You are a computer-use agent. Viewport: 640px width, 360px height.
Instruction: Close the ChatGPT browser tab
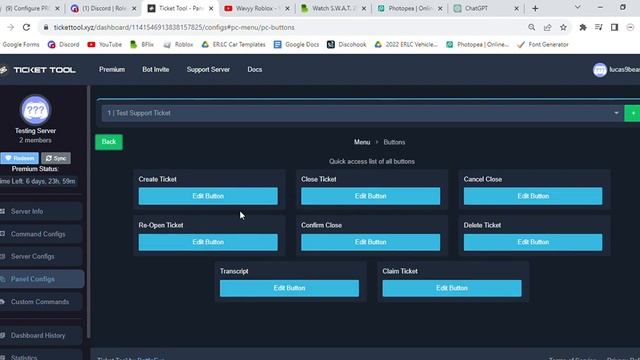516,8
